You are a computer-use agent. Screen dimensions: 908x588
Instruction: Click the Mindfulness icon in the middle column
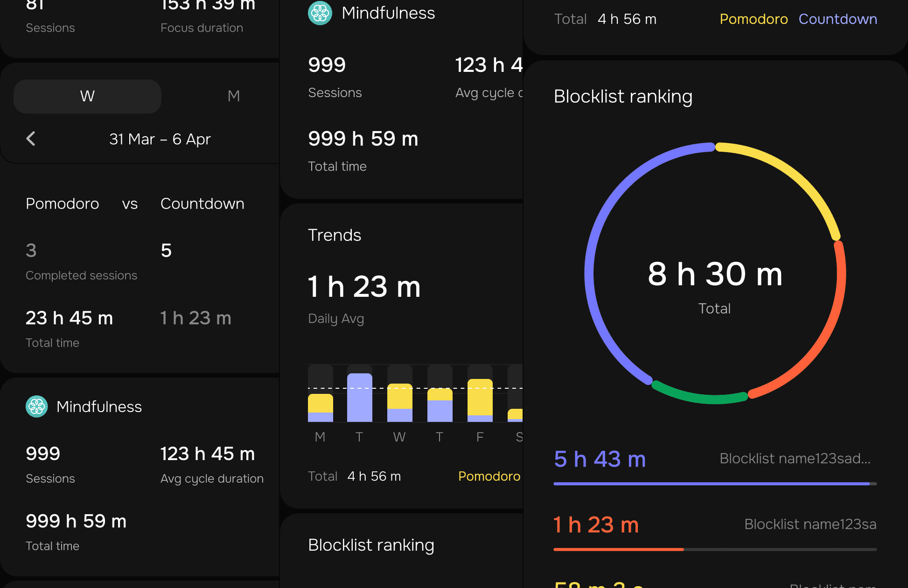point(320,13)
